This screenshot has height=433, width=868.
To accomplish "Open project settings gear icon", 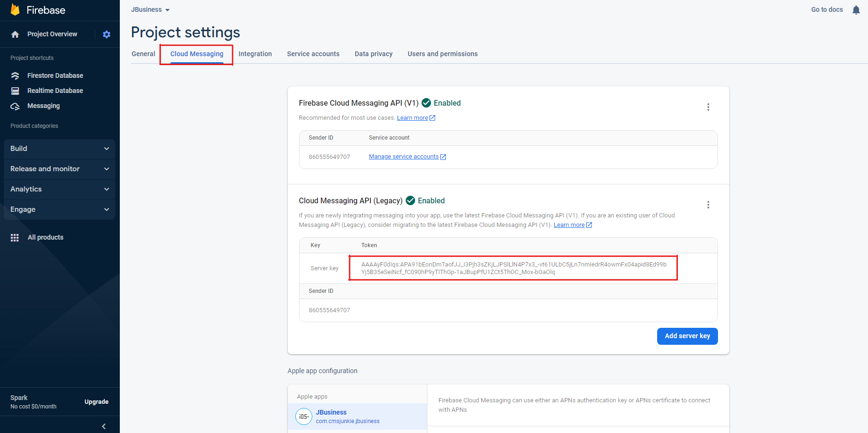I will tap(107, 34).
